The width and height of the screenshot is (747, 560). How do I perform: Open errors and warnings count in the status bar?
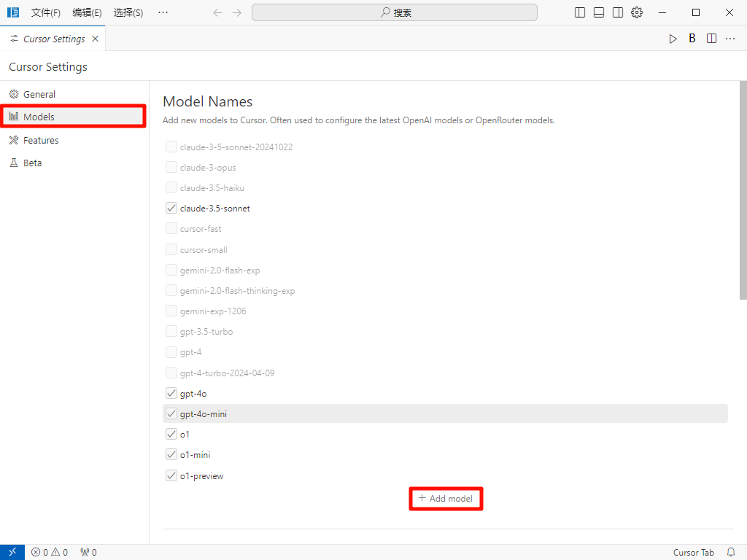point(50,552)
